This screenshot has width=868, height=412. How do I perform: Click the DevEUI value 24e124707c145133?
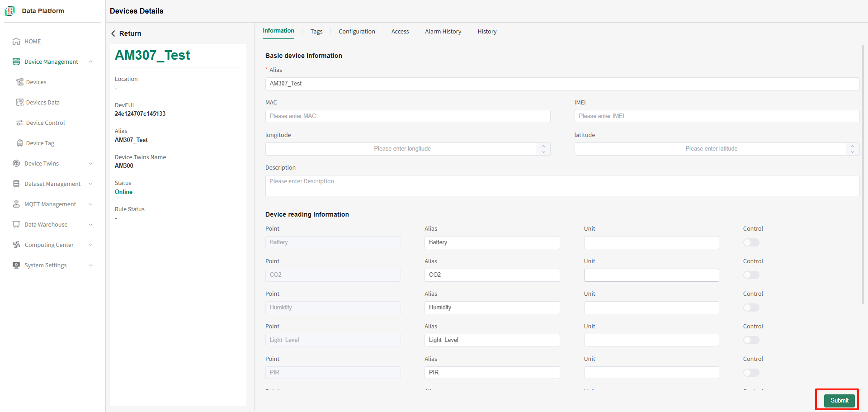(x=140, y=114)
